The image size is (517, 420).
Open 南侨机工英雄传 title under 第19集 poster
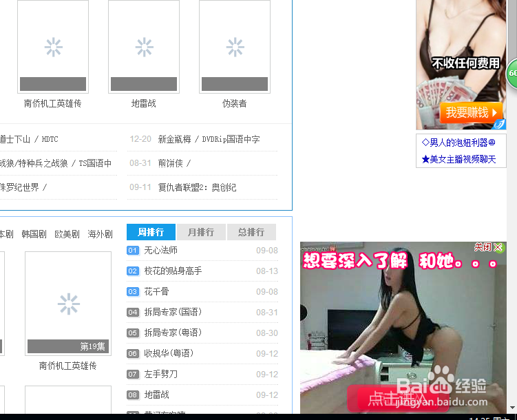click(x=68, y=366)
